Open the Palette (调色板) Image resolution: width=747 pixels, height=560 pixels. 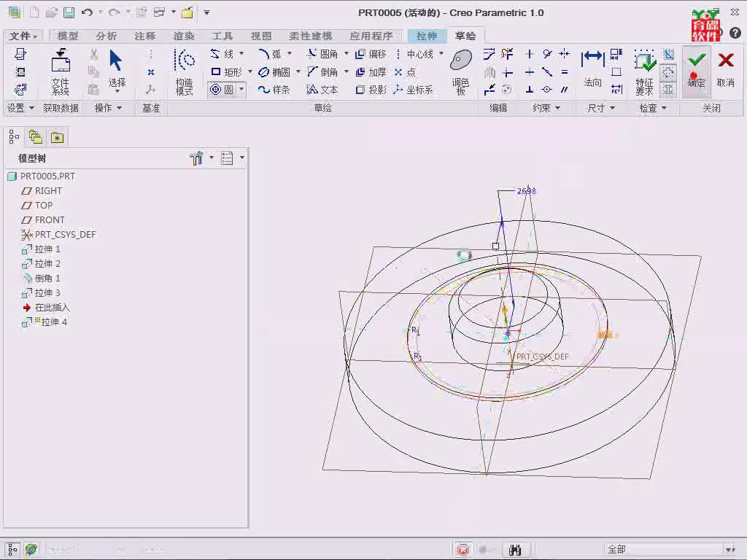pos(461,72)
